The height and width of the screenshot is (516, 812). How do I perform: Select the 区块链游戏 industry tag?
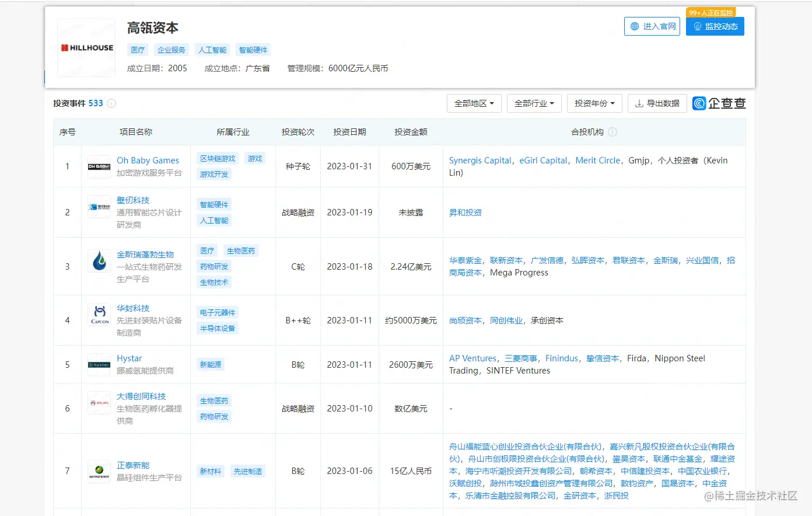(218, 159)
